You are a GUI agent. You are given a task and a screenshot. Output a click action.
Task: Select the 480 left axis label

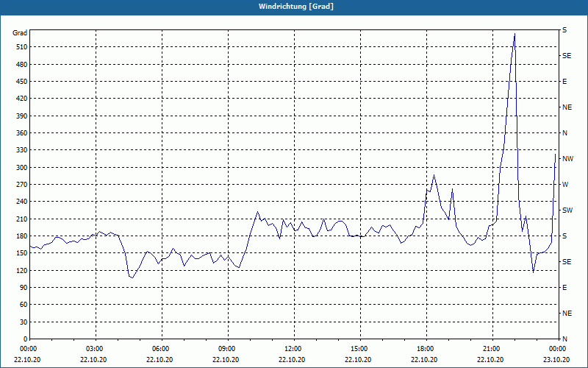(22, 65)
